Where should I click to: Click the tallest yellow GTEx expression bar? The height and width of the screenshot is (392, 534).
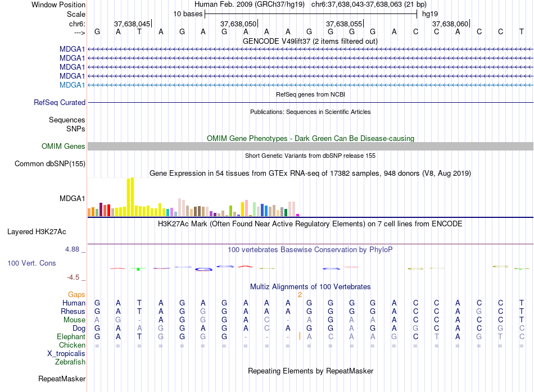[133, 197]
